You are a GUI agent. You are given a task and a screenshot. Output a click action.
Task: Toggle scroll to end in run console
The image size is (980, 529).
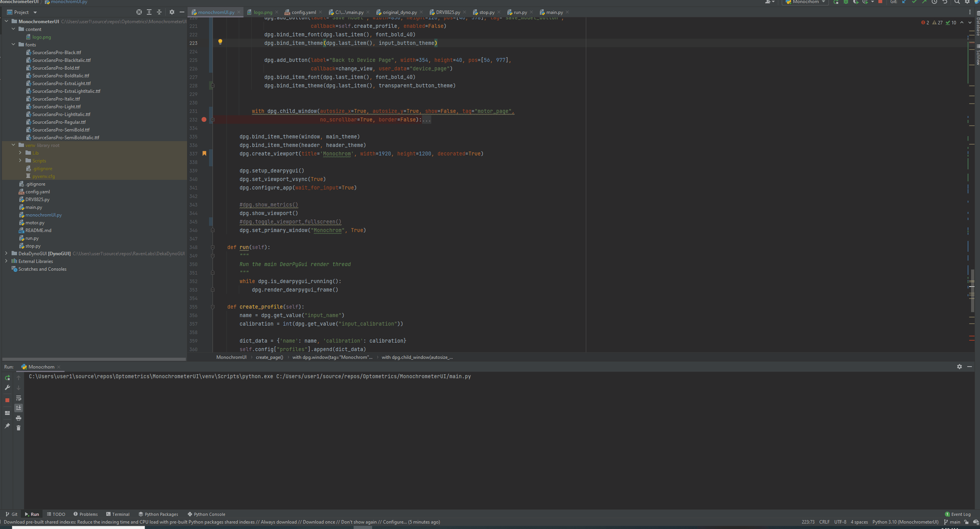pyautogui.click(x=19, y=408)
